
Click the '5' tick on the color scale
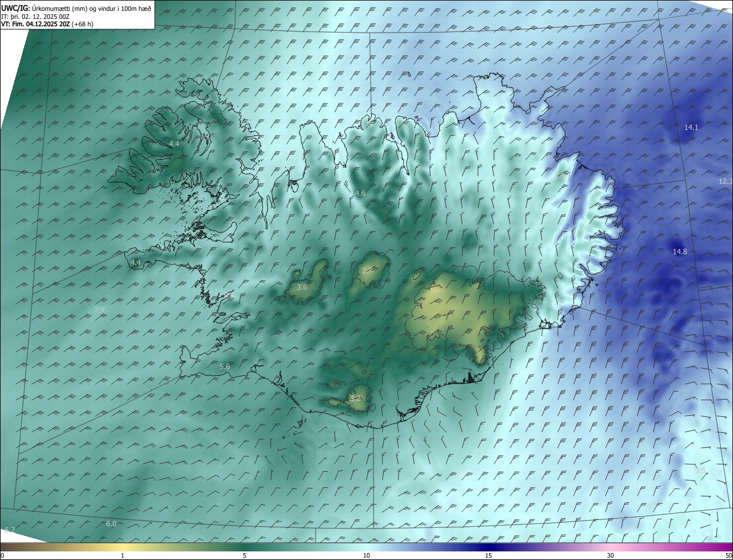tap(245, 555)
